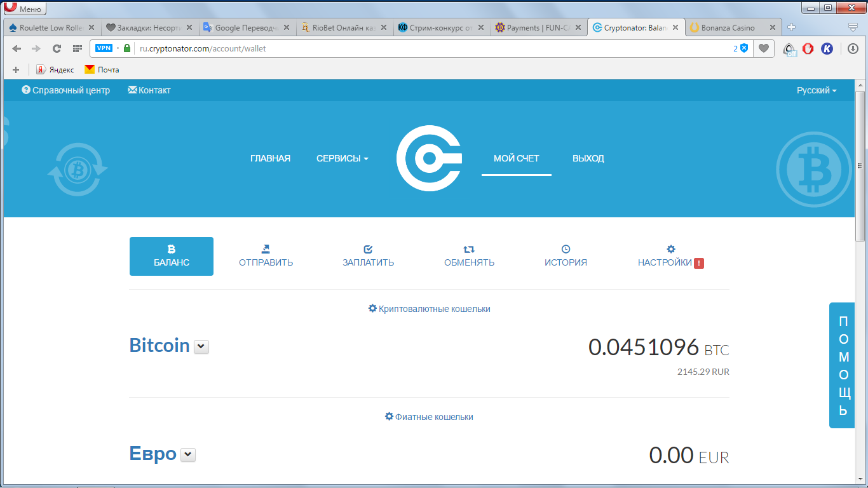Click the browser forward arrow

pos(36,48)
